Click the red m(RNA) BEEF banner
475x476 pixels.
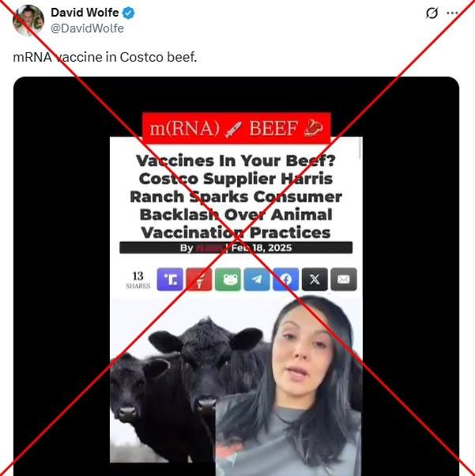click(x=236, y=128)
